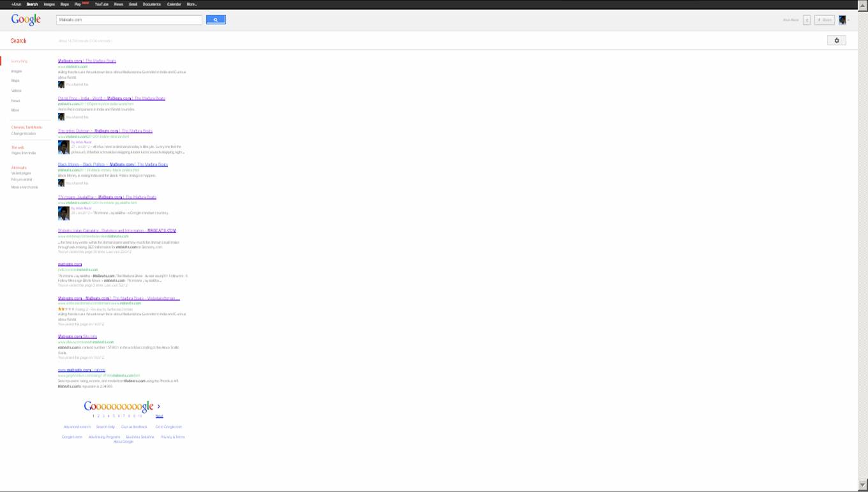Expand the More menu in top bar
Screen dimensions: 868x492
pos(191,4)
